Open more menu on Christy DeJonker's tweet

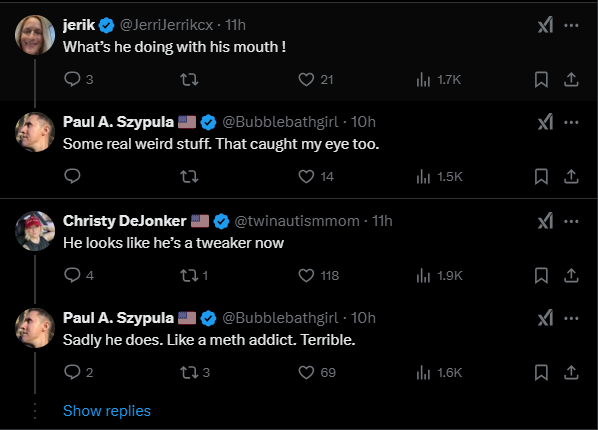(x=571, y=221)
